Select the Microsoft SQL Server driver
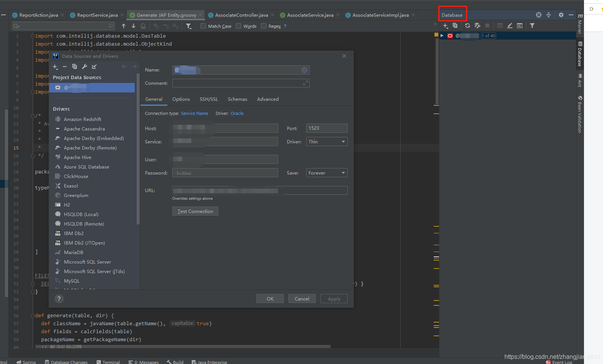The height and width of the screenshot is (364, 603). coord(88,262)
